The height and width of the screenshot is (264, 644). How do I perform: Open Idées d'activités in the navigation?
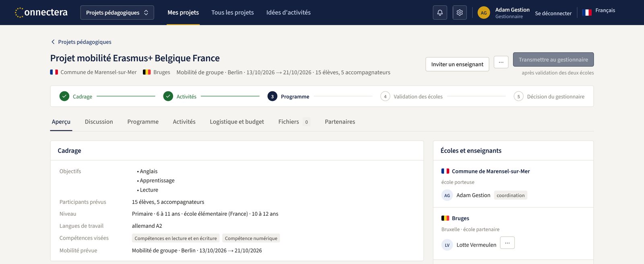(289, 12)
